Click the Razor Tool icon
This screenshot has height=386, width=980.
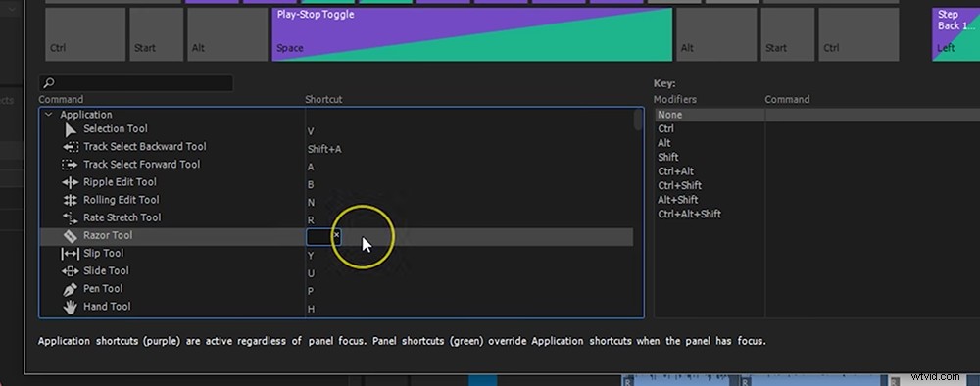pos(70,236)
